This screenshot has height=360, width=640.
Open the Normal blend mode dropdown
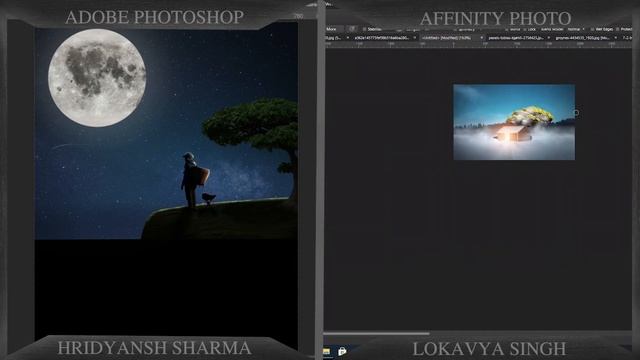point(577,29)
